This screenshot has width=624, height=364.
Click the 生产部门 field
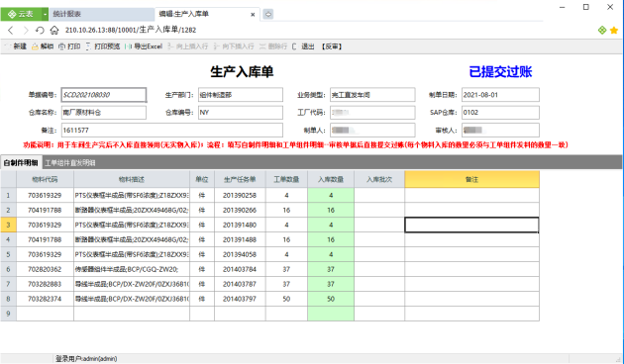[x=241, y=95]
